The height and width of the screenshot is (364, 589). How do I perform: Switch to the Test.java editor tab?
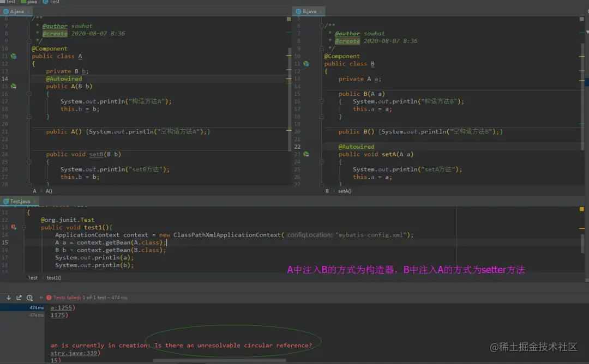20,202
